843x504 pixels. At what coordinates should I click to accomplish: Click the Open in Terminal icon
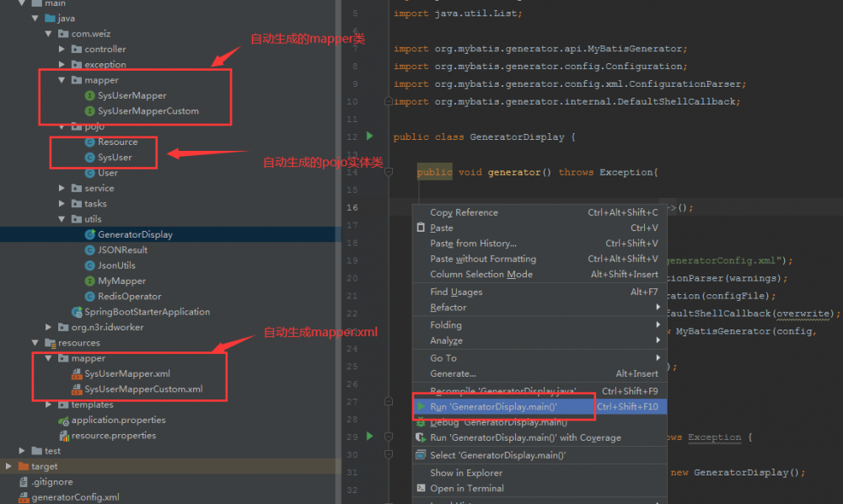[421, 488]
